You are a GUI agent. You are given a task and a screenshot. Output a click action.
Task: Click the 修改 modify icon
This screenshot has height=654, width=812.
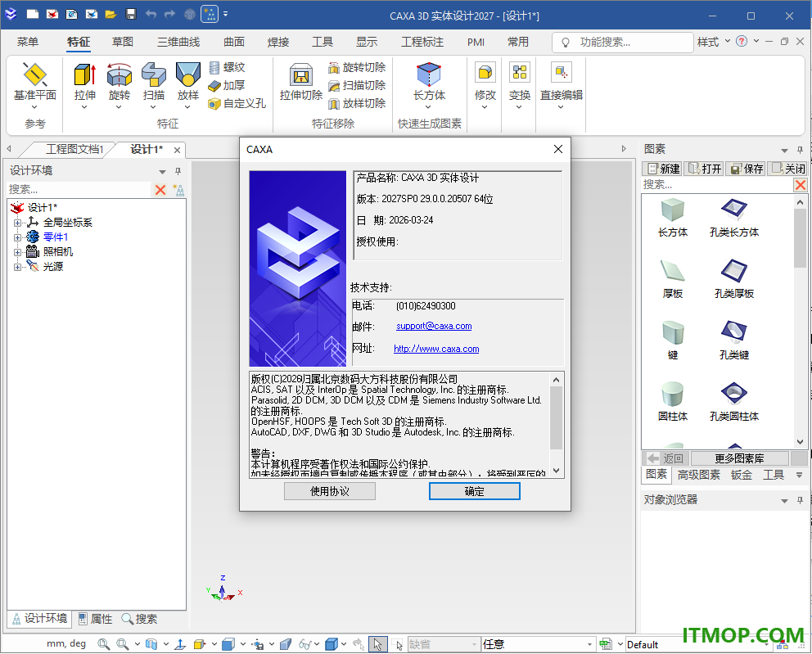coord(485,73)
